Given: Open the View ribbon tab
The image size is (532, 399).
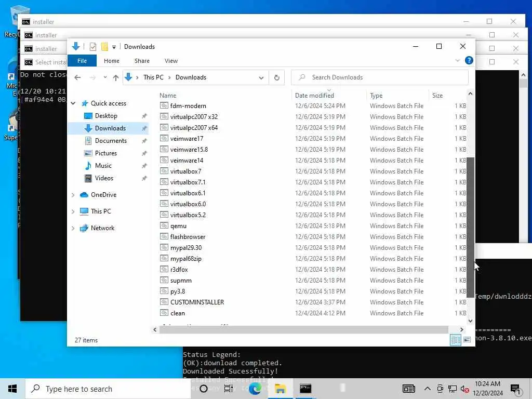Looking at the screenshot, I should click(171, 61).
